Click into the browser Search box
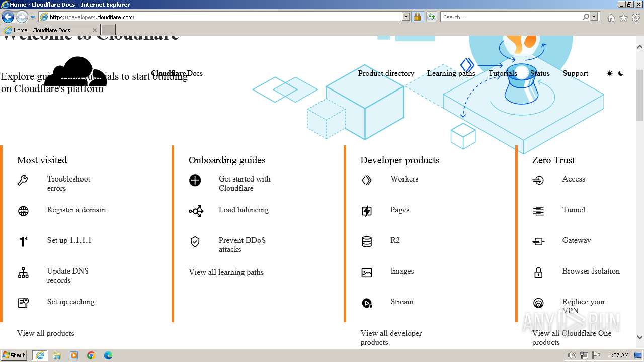 click(511, 17)
